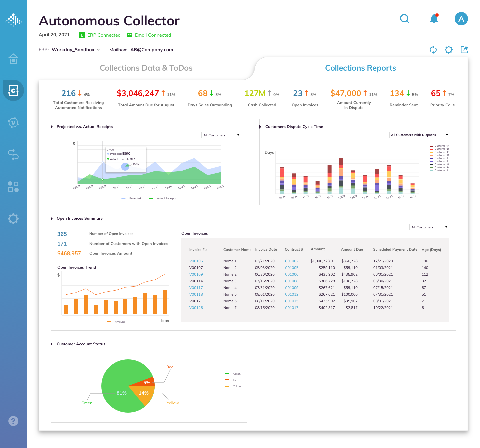480x448 pixels.
Task: Check the notification bell with red badge
Action: pos(434,19)
